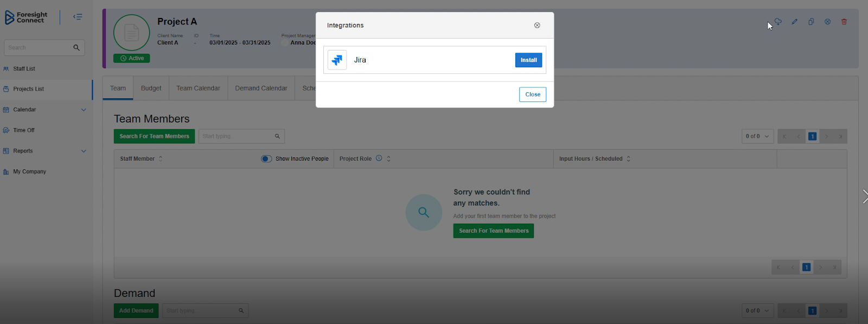This screenshot has width=868, height=324.
Task: Click the search icon in the Demand filter
Action: click(241, 310)
